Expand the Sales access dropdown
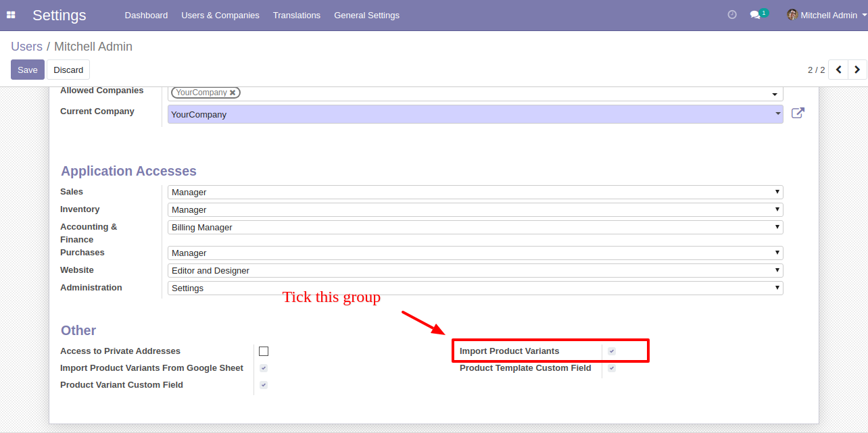 pos(475,193)
